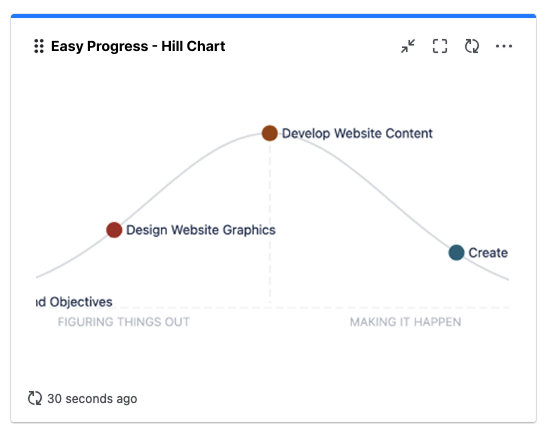545x437 pixels.
Task: Select the orange Develop Website Content dot
Action: [x=269, y=133]
